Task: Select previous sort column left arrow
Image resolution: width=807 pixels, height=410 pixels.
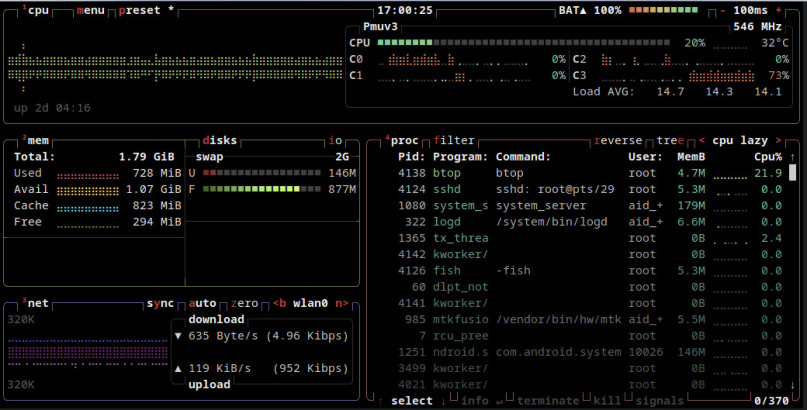Action: tap(701, 141)
